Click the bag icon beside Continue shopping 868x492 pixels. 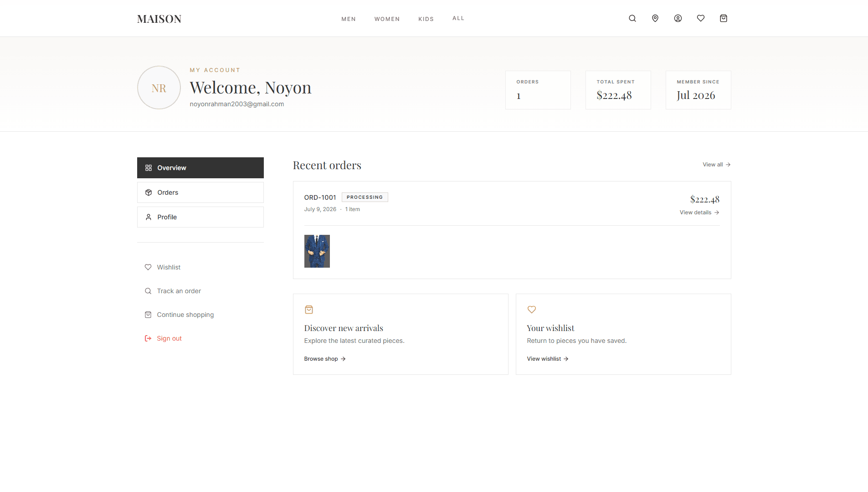(x=148, y=315)
